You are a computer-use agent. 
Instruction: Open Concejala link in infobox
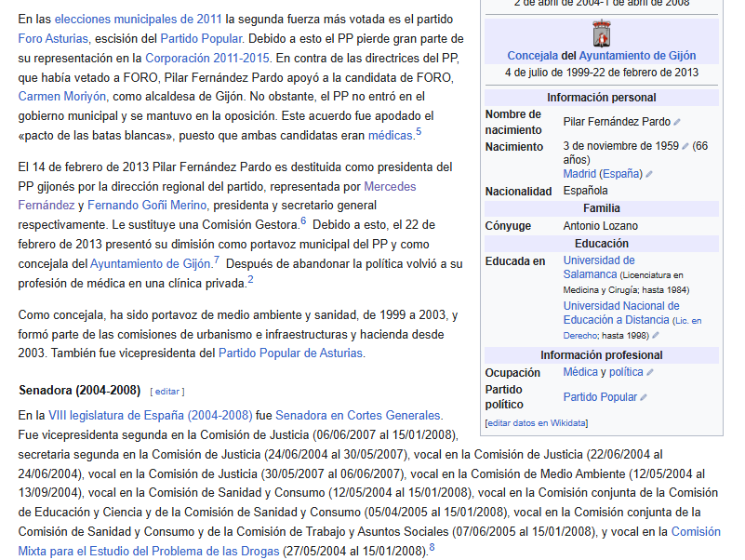533,56
